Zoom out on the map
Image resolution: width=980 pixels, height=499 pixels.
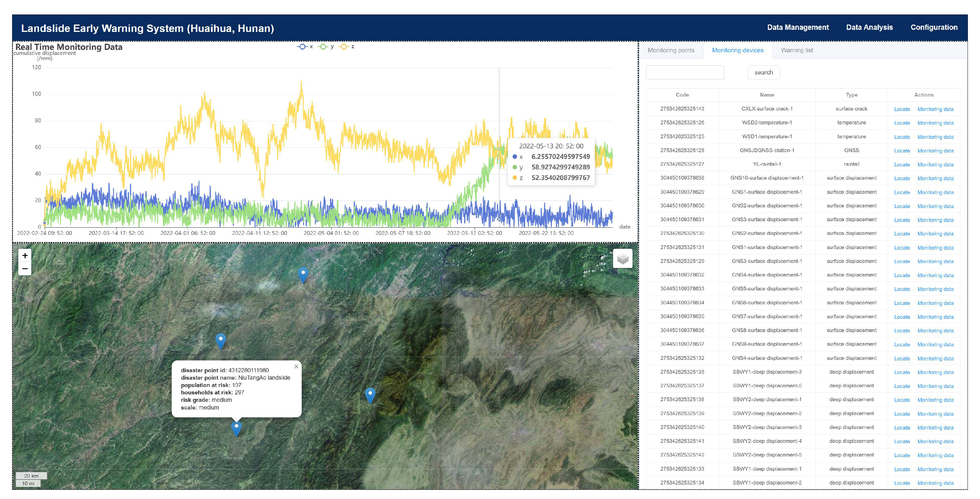click(x=25, y=269)
